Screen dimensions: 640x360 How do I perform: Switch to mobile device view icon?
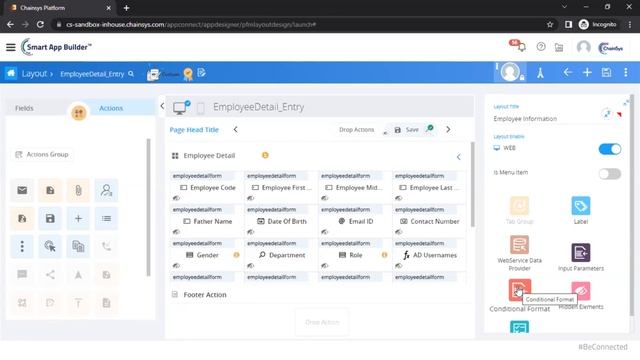[x=200, y=108]
